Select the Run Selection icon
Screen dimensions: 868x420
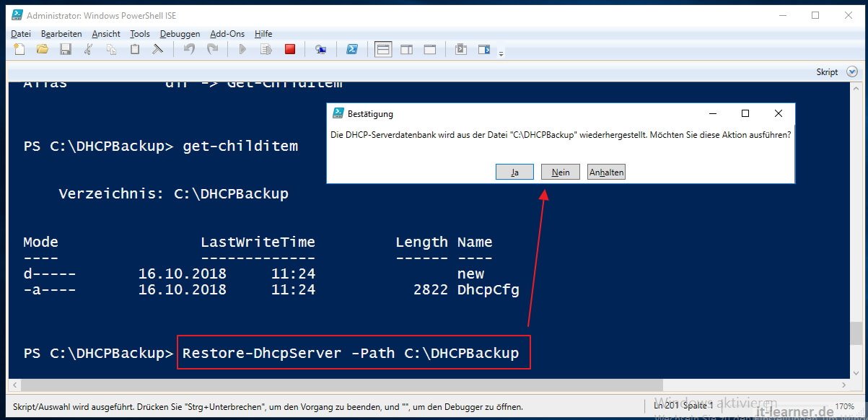click(x=266, y=49)
